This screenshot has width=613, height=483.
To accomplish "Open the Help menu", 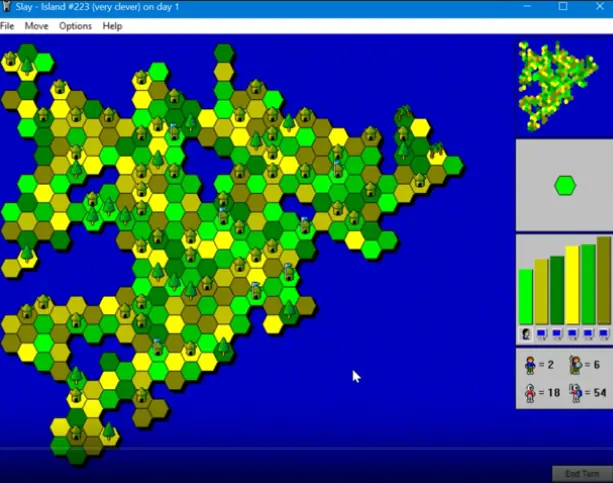I will (113, 26).
